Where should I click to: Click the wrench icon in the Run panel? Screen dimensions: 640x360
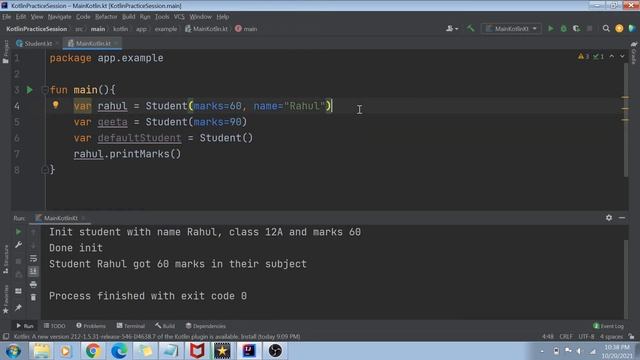coord(18,245)
